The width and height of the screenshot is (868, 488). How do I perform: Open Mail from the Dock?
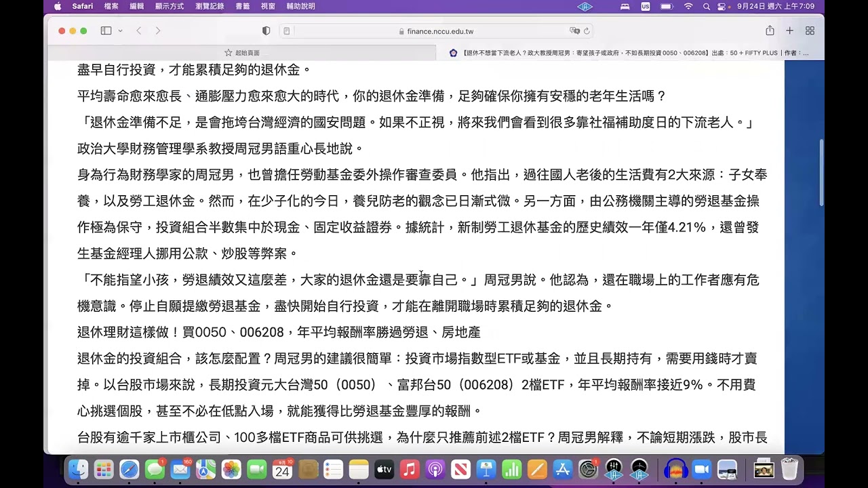tap(180, 469)
